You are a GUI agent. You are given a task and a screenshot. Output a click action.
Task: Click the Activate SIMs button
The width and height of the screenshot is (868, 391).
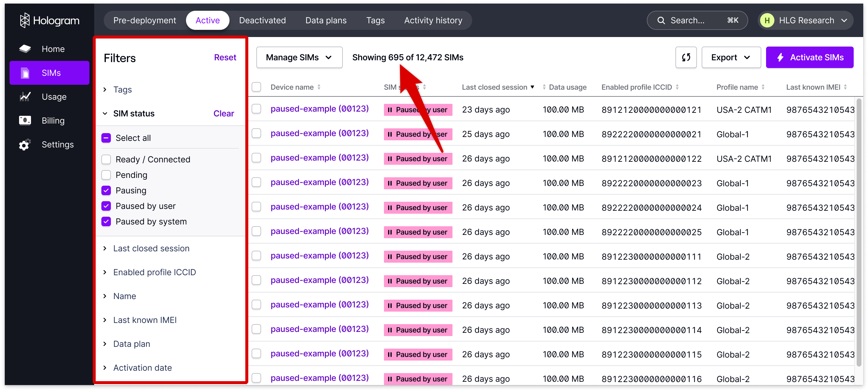[809, 57]
